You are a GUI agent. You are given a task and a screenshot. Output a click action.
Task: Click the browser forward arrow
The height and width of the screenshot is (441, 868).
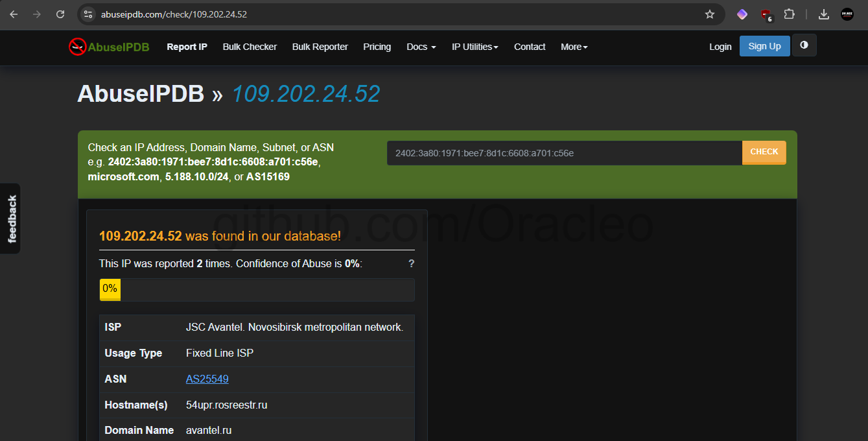tap(37, 14)
